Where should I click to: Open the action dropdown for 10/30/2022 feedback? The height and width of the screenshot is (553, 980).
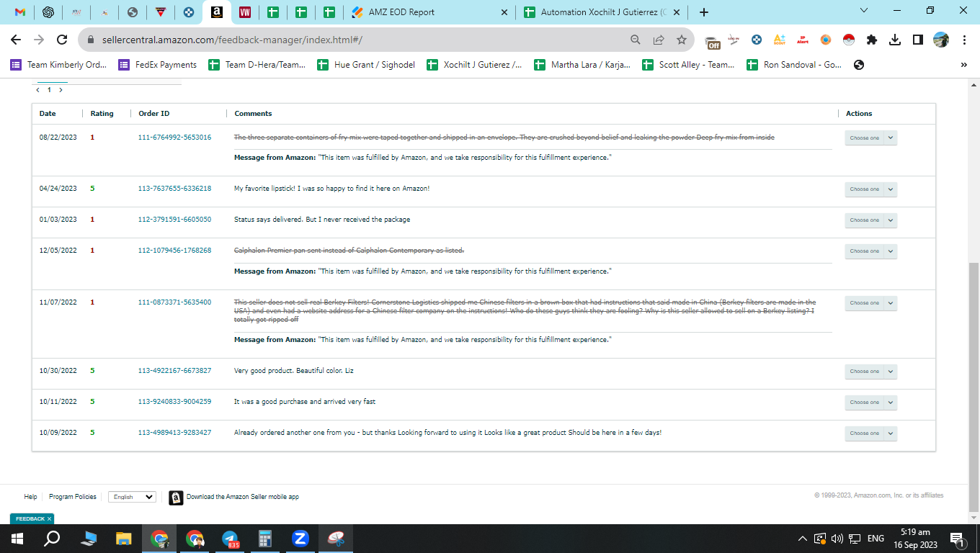(870, 372)
